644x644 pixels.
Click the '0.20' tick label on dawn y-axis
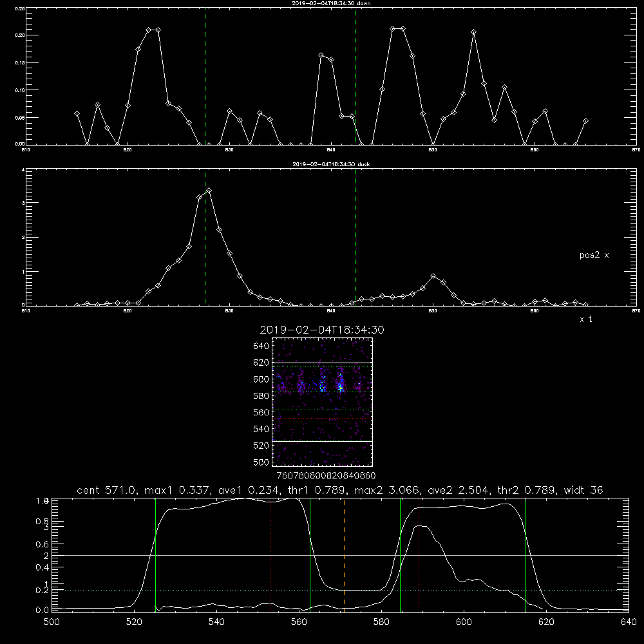(20, 35)
